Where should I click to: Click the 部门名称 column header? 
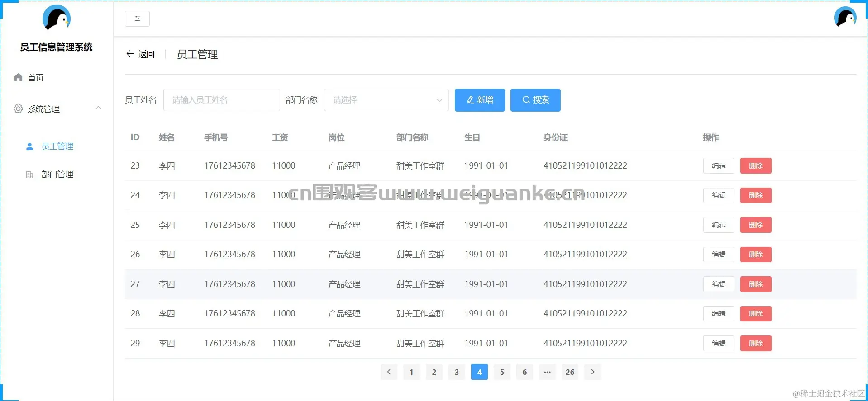pos(412,137)
